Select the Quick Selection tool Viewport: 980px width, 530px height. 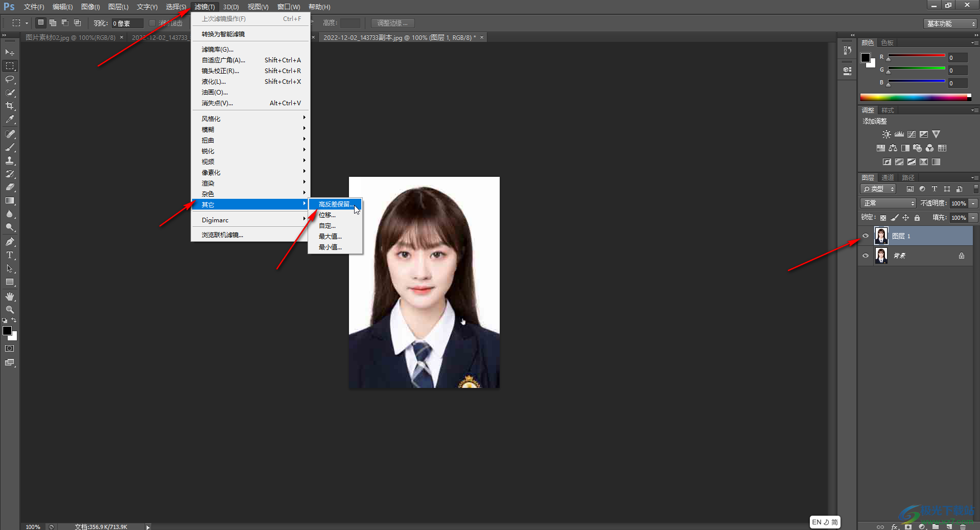pyautogui.click(x=10, y=93)
